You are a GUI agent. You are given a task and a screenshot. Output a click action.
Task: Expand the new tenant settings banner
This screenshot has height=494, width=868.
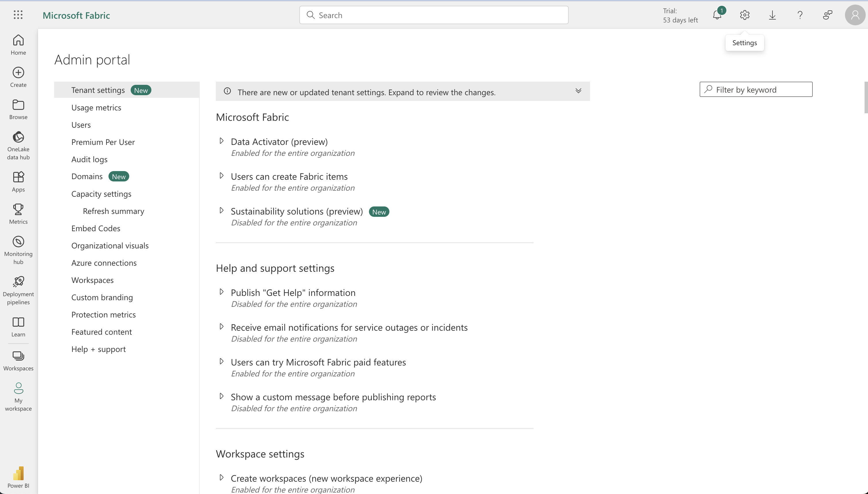tap(578, 91)
